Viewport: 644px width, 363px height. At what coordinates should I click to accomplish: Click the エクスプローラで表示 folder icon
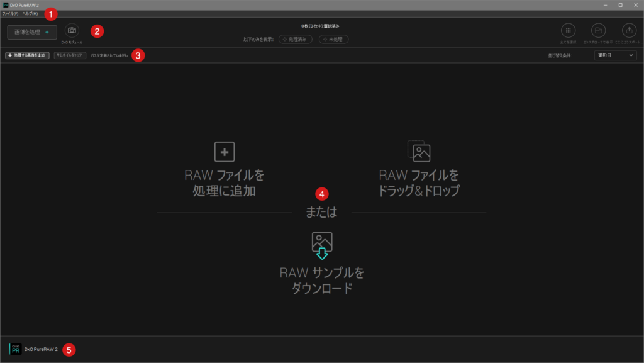598,30
